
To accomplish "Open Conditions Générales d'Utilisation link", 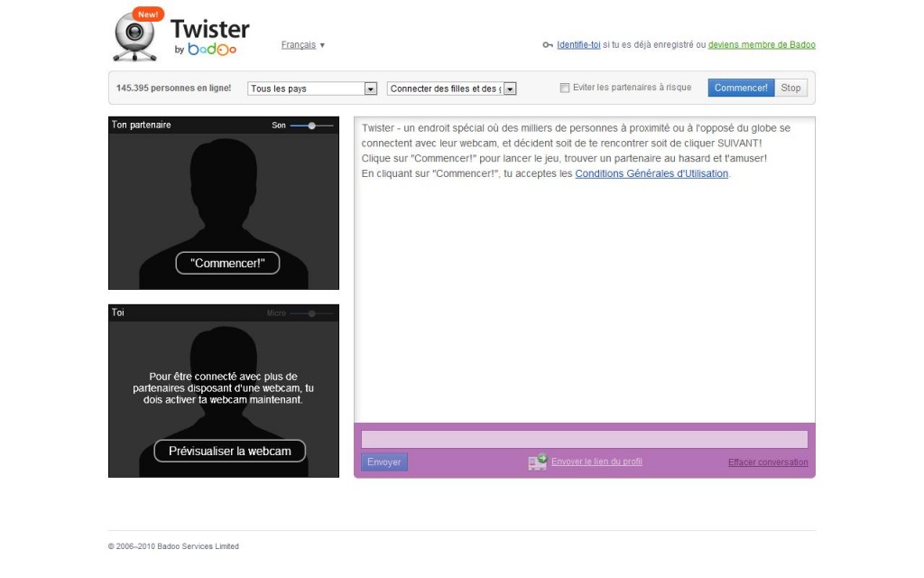I will pyautogui.click(x=651, y=173).
